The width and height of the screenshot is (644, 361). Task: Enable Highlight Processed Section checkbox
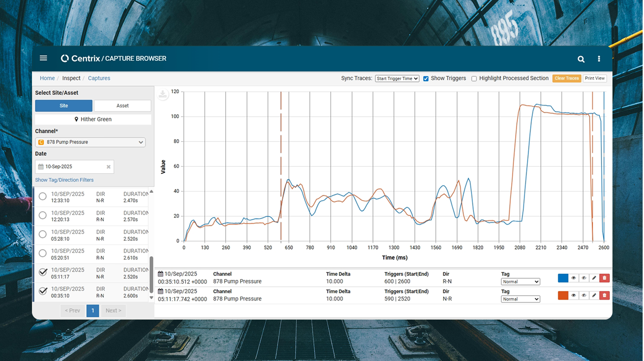[x=474, y=78]
